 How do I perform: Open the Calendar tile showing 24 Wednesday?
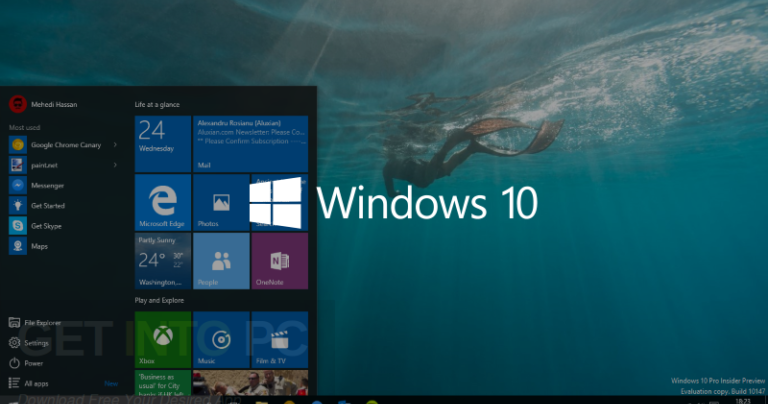(x=163, y=144)
